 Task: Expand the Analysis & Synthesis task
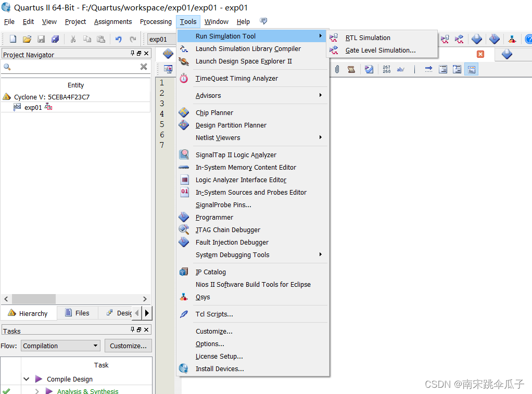pyautogui.click(x=36, y=391)
